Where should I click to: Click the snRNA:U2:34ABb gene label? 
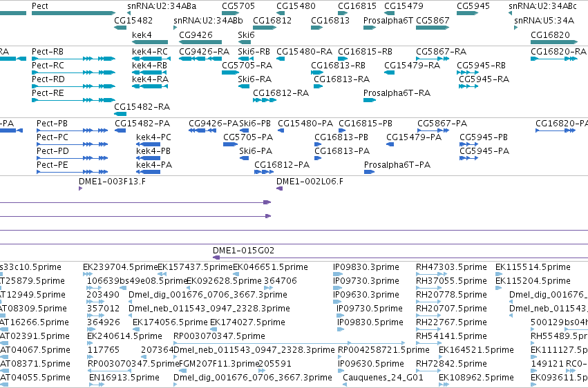coord(208,20)
